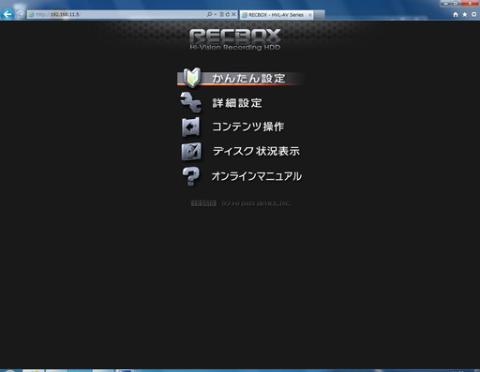The image size is (480, 372).
Task: Click the browser home icon
Action: 456,14
